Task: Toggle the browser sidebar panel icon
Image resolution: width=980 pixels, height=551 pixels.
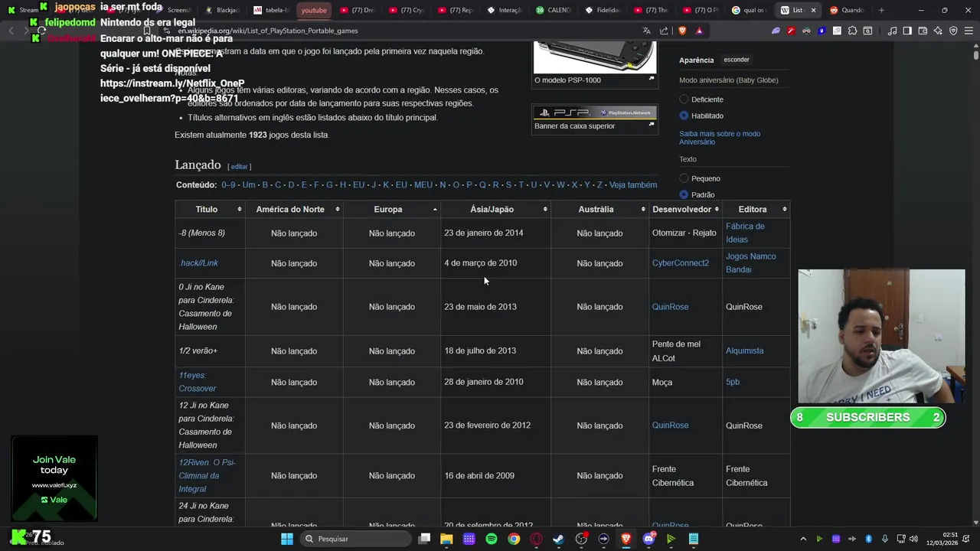Action: point(907,31)
